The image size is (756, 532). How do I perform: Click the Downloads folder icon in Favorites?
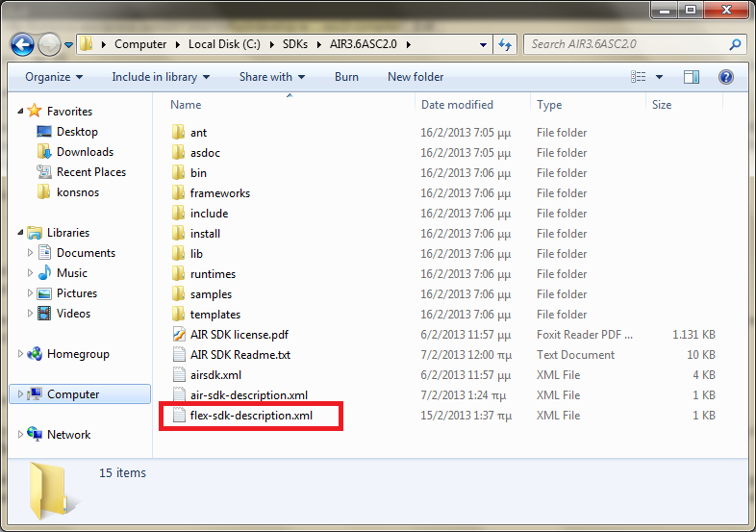pyautogui.click(x=43, y=152)
